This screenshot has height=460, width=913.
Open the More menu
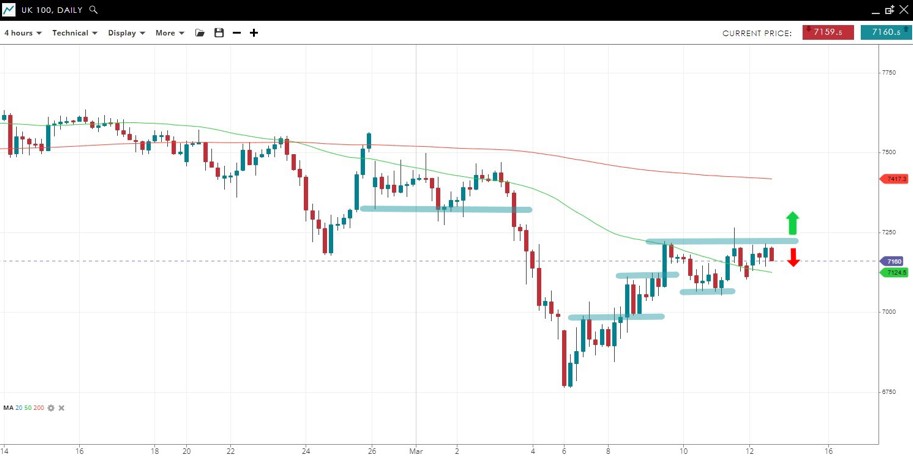pos(169,33)
